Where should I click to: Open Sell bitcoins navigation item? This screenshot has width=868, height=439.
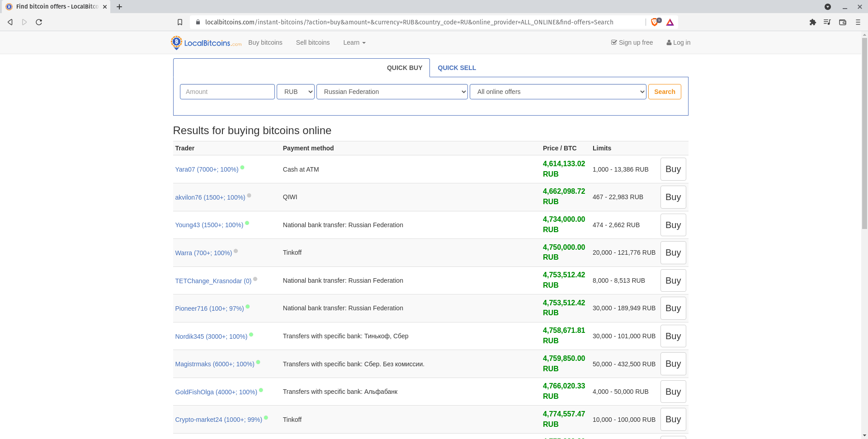pos(313,42)
